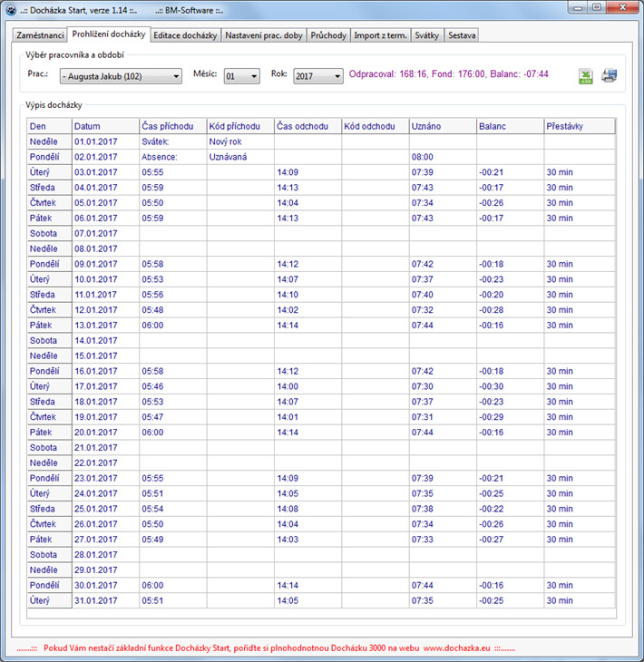Click the Čas odchodu column header

pyautogui.click(x=307, y=126)
